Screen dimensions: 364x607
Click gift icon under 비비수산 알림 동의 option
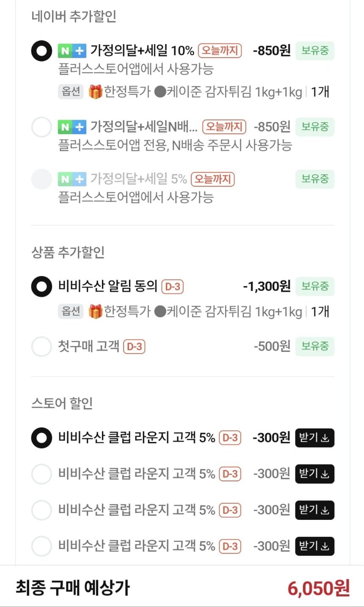(x=96, y=312)
